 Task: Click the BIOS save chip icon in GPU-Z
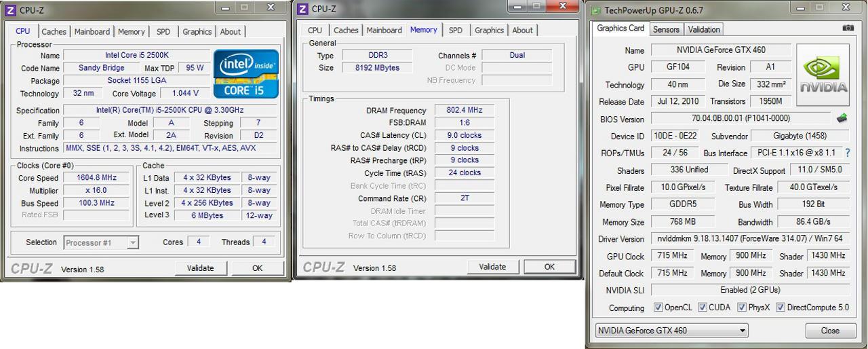(x=842, y=118)
